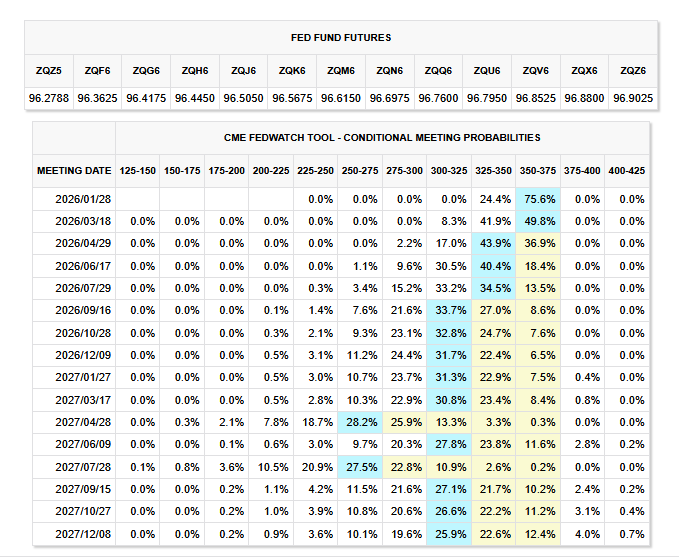Click the 96.6150 price value

point(341,99)
